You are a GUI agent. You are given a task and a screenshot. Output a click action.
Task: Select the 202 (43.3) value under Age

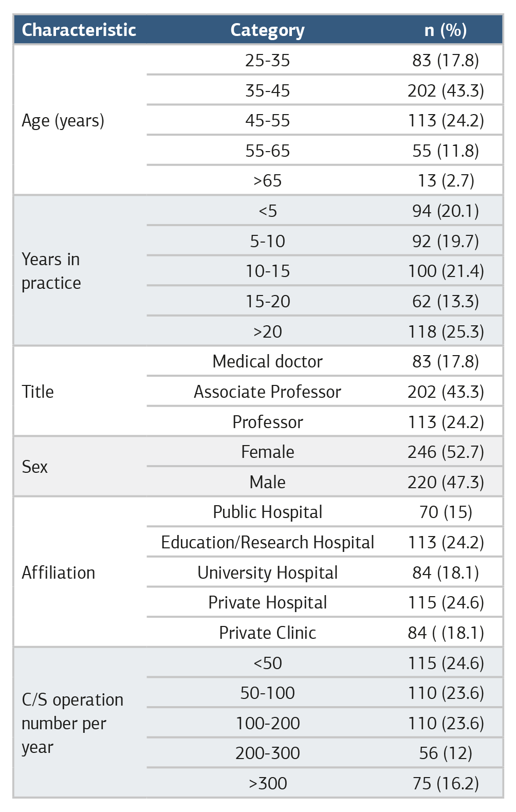pyautogui.click(x=446, y=90)
